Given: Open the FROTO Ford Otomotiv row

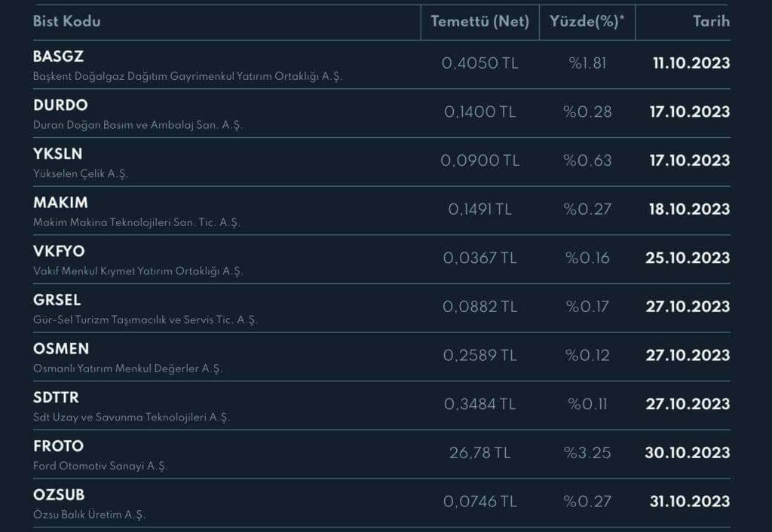Looking at the screenshot, I should point(58,446).
